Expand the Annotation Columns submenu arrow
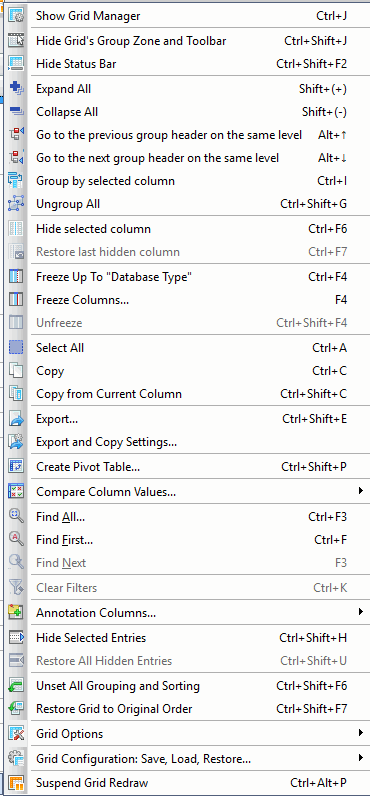The image size is (370, 796). [x=360, y=612]
